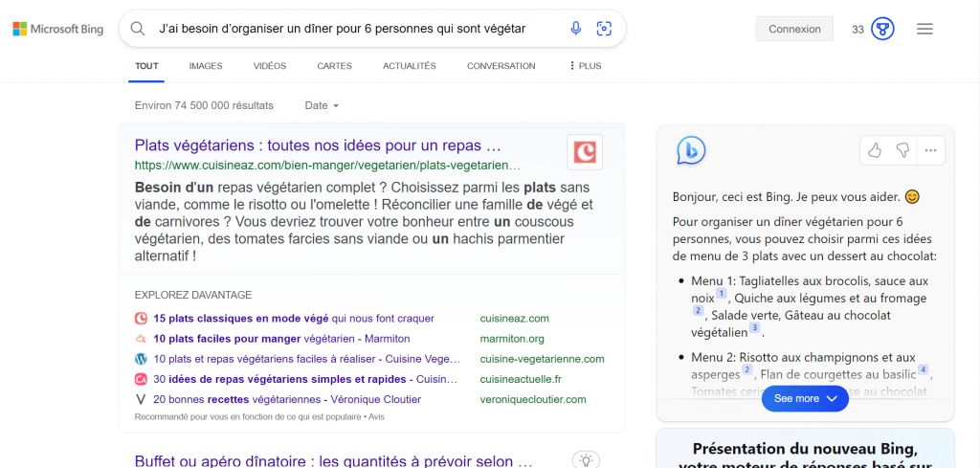Open the hamburger settings menu

(924, 29)
